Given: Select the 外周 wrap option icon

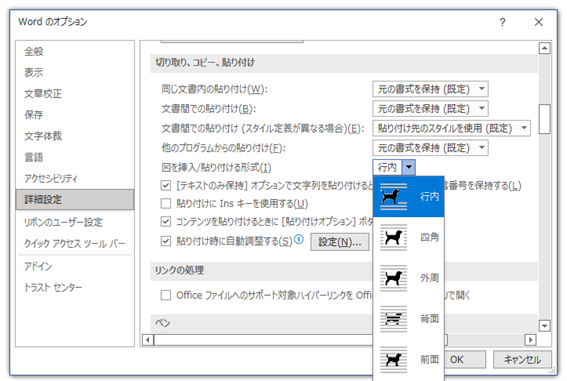Looking at the screenshot, I should click(393, 278).
